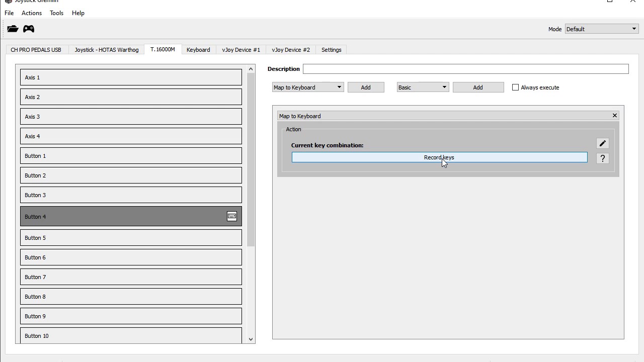The height and width of the screenshot is (362, 644).
Task: Select Axis 1 in the input list
Action: pos(131,77)
